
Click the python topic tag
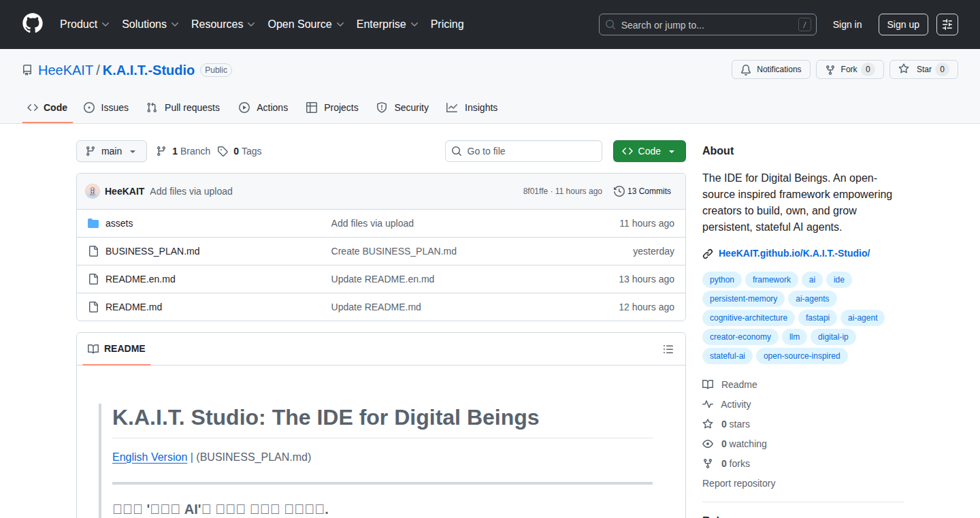722,280
